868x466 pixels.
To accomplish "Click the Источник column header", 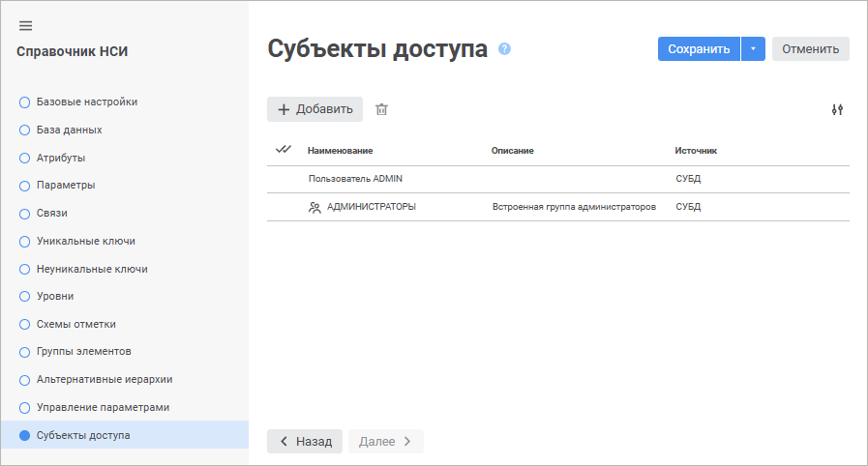I will click(x=696, y=151).
